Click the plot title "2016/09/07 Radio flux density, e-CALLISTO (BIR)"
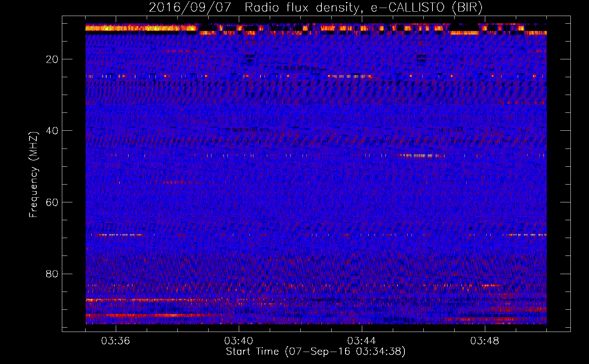Image resolution: width=589 pixels, height=364 pixels. [x=316, y=7]
